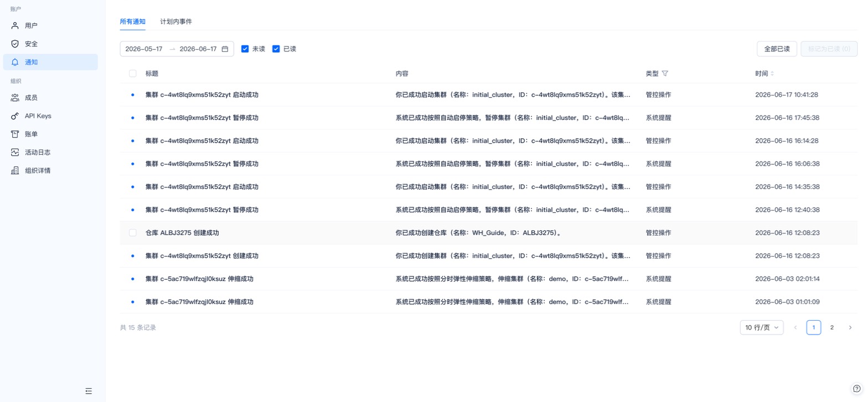868x402 pixels.
Task: Open the 暂停成功 notification at 2026-06-16 12:40:38
Action: (x=489, y=210)
